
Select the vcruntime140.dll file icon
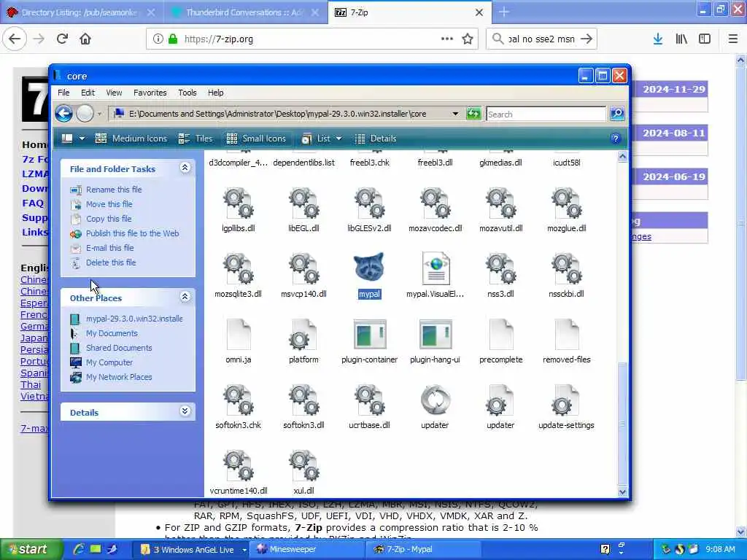[238, 466]
